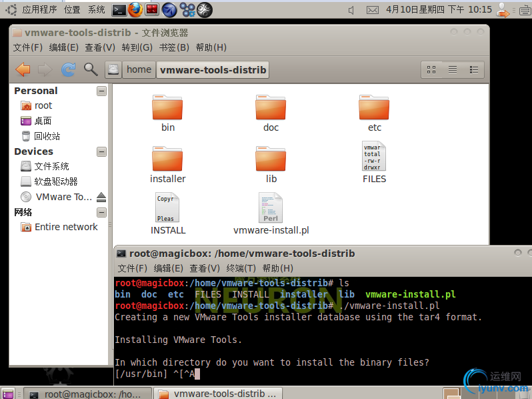Select the etc folder
The width and height of the screenshot is (532, 399).
point(374,113)
